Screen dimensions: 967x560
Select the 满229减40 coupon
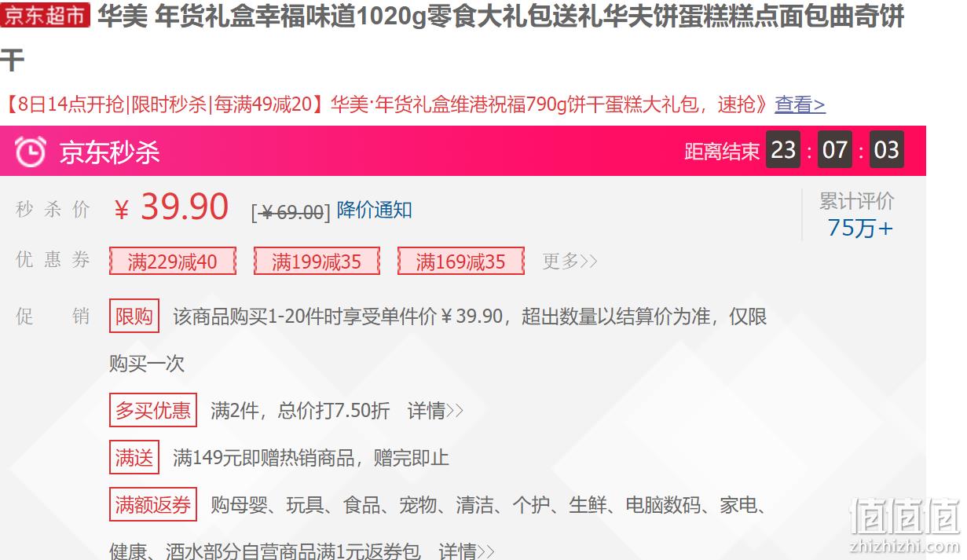[x=172, y=262]
